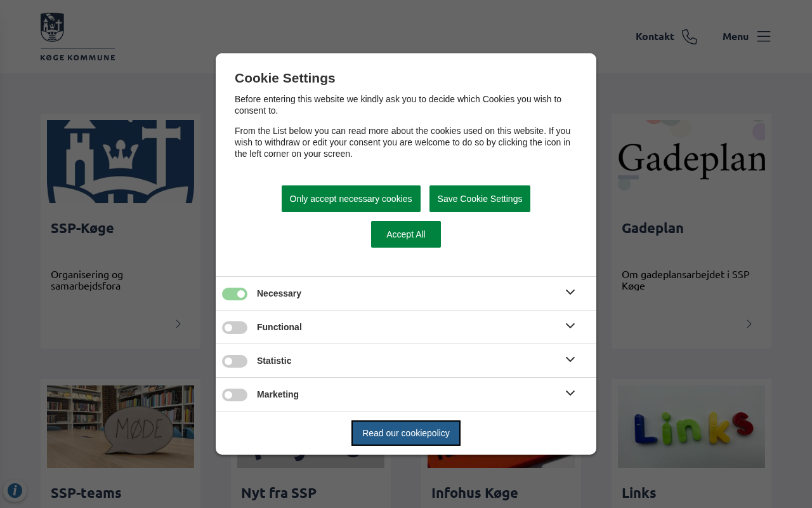
Task: Click the phone icon beside Kontakt
Action: point(690,37)
